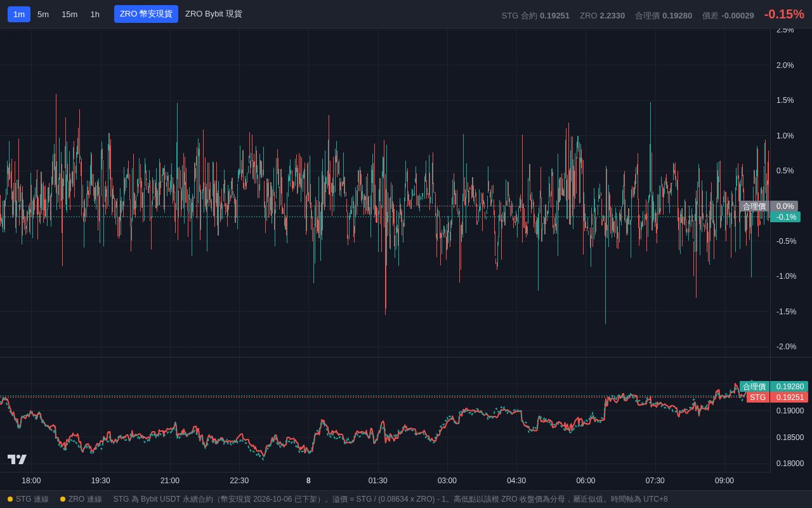812x508 pixels.
Task: Click the 0.19000 price axis label
Action: (790, 411)
